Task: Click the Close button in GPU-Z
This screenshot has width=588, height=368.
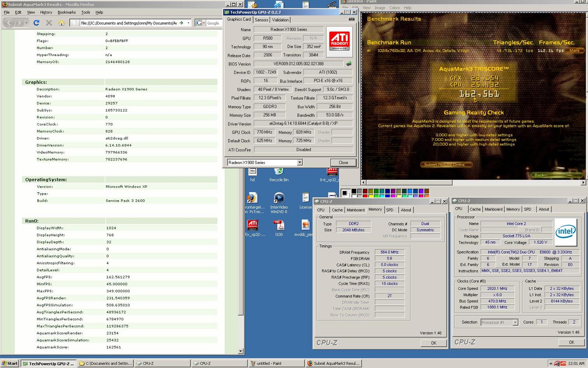Action: [343, 162]
